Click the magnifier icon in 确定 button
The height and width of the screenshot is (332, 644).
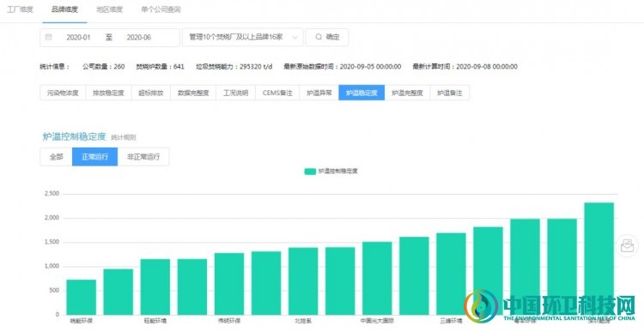[x=319, y=37]
